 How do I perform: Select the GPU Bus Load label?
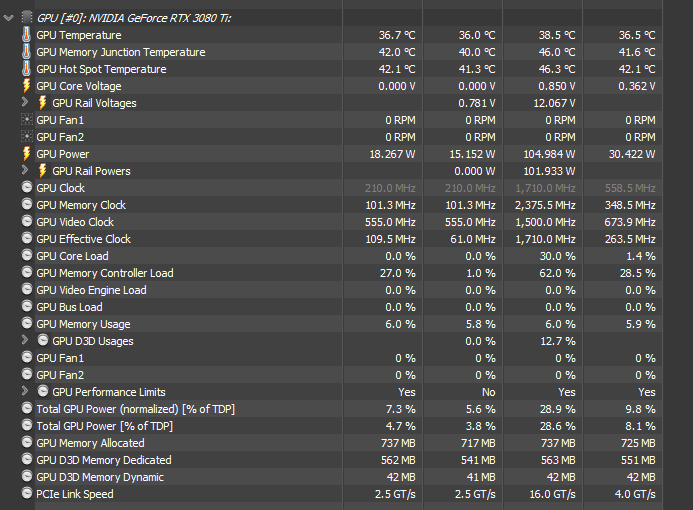click(69, 307)
